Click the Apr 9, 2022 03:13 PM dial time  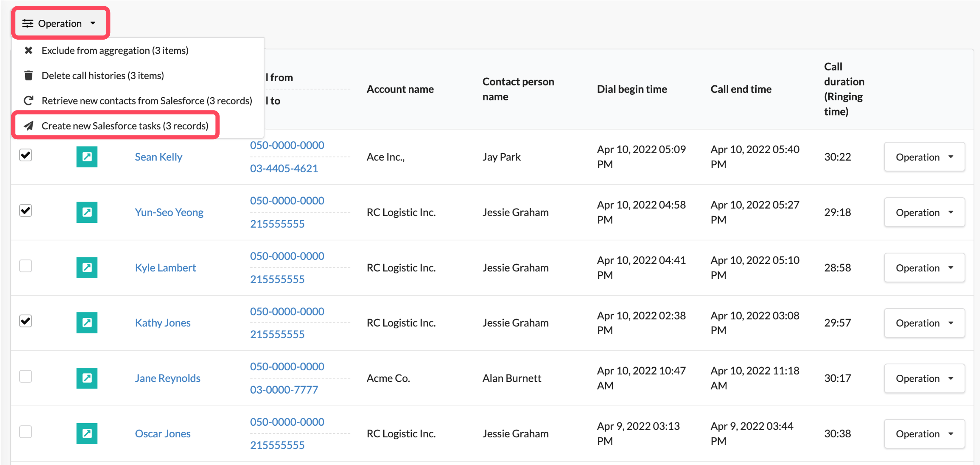tap(638, 434)
